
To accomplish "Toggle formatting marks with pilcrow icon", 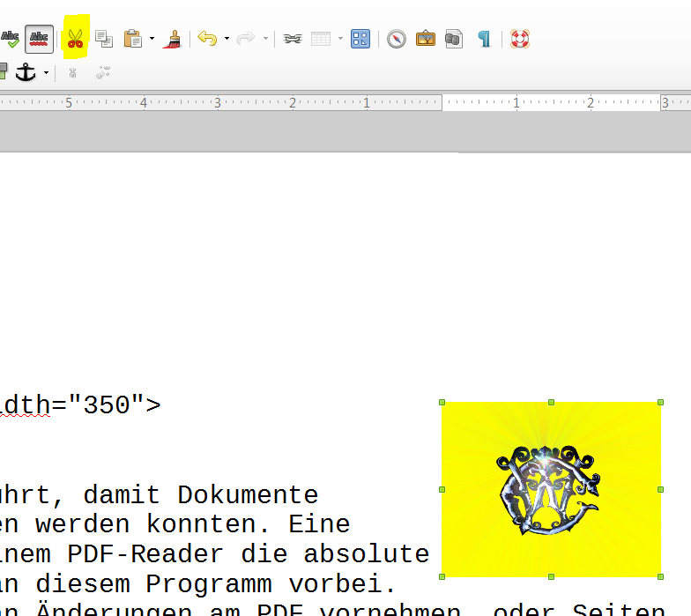I will point(484,39).
